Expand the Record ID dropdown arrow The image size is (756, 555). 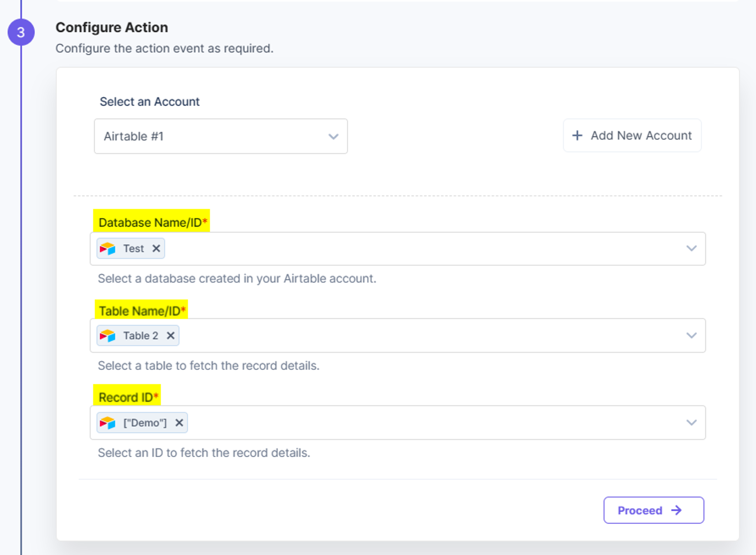pos(691,422)
